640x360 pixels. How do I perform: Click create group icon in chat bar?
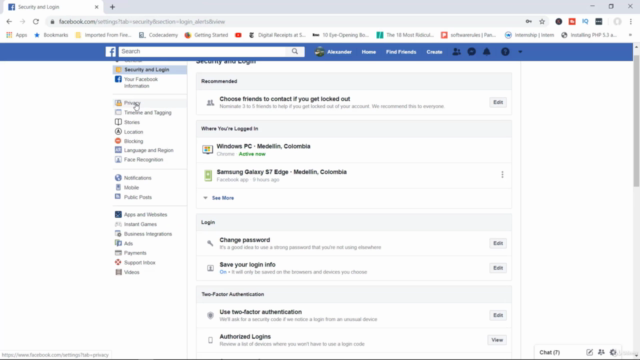point(601,352)
